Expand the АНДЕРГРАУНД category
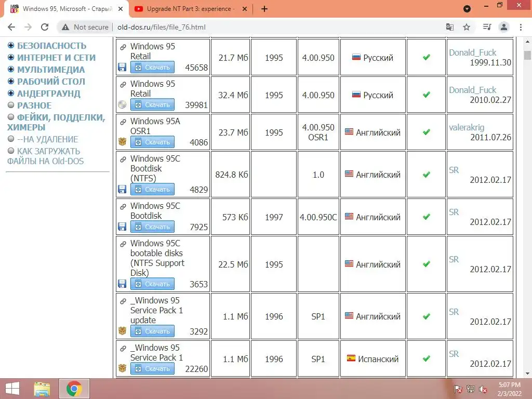532x399 pixels. pyautogui.click(x=11, y=93)
